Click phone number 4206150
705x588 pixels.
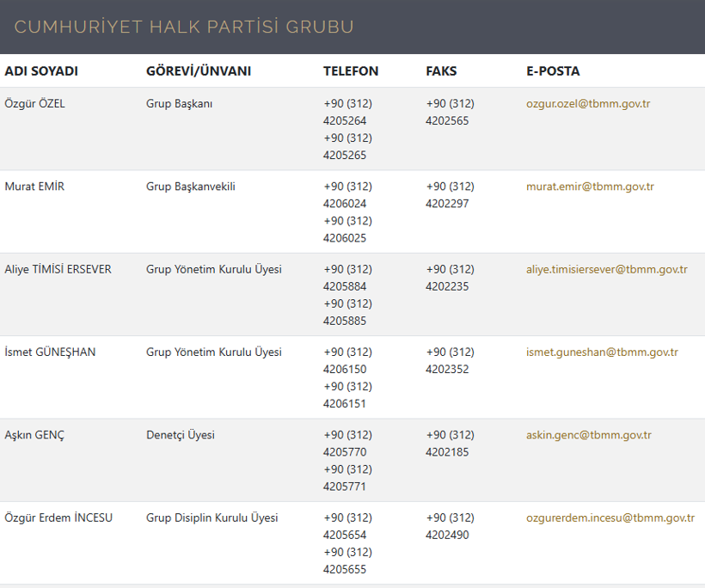pyautogui.click(x=345, y=370)
